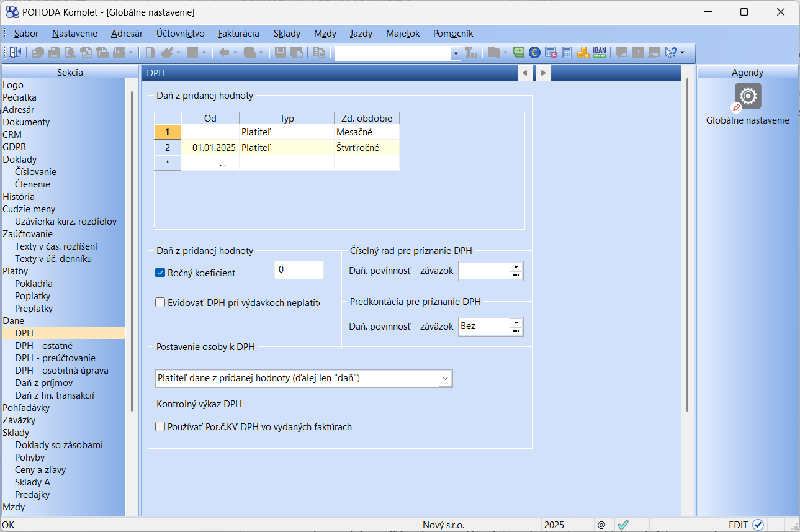Viewport: 800px width, 532px height.
Task: Click the green checkmark in status bar
Action: point(623,525)
